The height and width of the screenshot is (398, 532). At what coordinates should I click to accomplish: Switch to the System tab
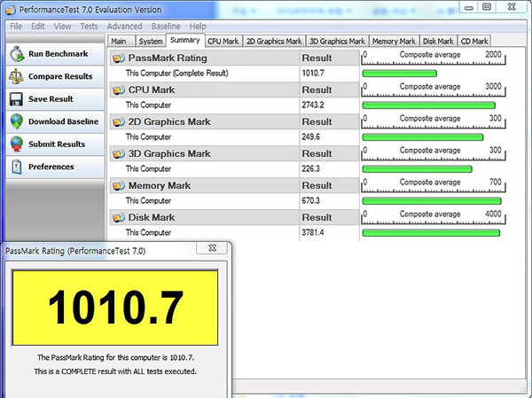pyautogui.click(x=151, y=41)
